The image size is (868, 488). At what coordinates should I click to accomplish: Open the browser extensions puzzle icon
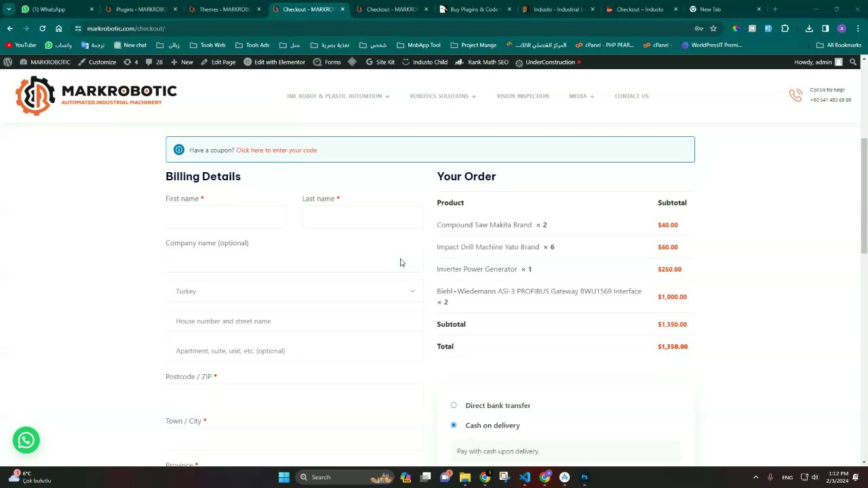pos(785,28)
